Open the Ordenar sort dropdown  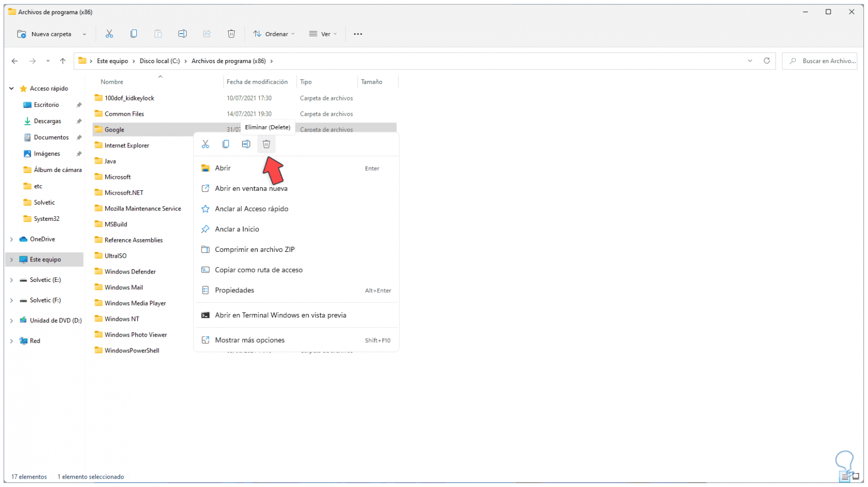click(x=274, y=34)
